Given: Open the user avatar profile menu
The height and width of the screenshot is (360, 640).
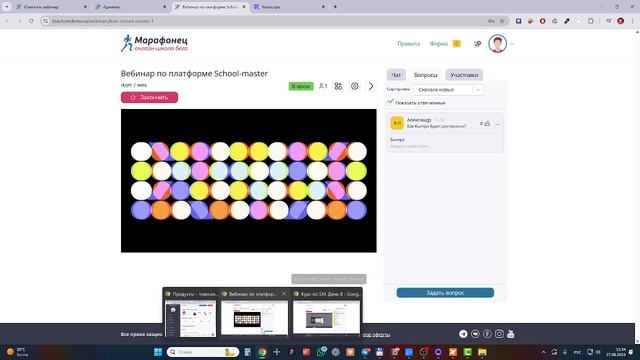Looking at the screenshot, I should (x=497, y=44).
